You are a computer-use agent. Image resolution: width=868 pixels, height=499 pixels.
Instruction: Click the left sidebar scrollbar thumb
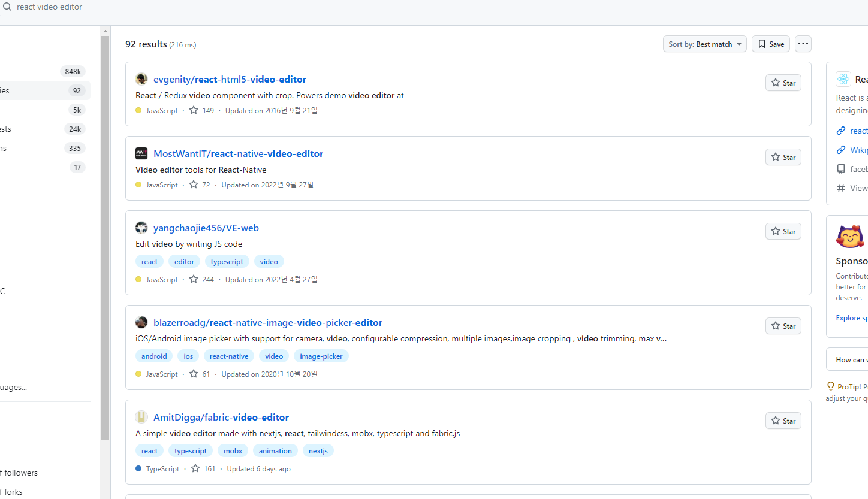[106, 238]
